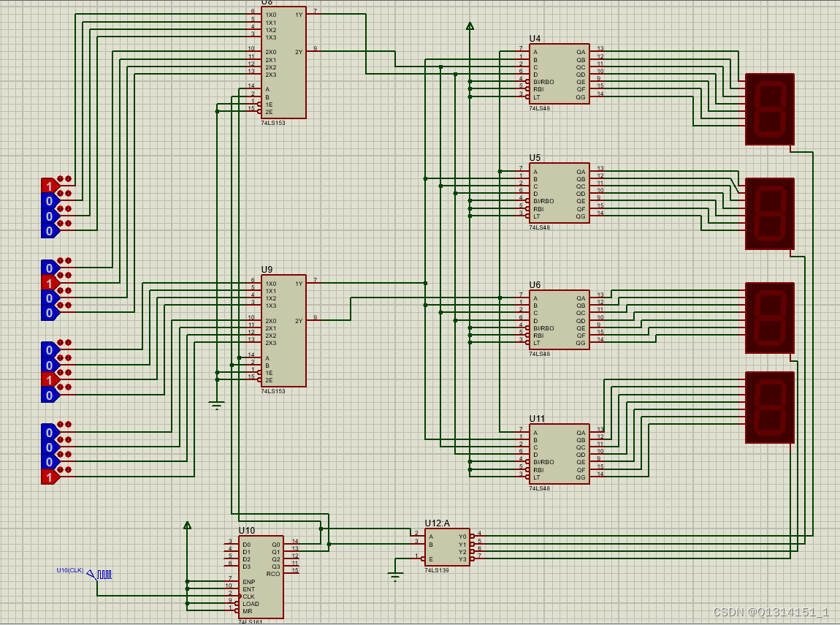Click the 2Y output label on U9
The height and width of the screenshot is (625, 840).
[x=299, y=321]
